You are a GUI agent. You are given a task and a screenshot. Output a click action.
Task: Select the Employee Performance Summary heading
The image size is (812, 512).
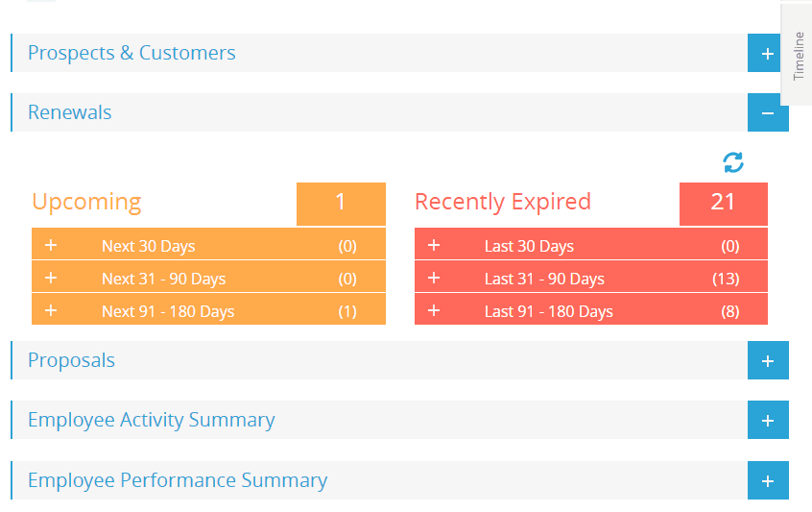(x=178, y=480)
